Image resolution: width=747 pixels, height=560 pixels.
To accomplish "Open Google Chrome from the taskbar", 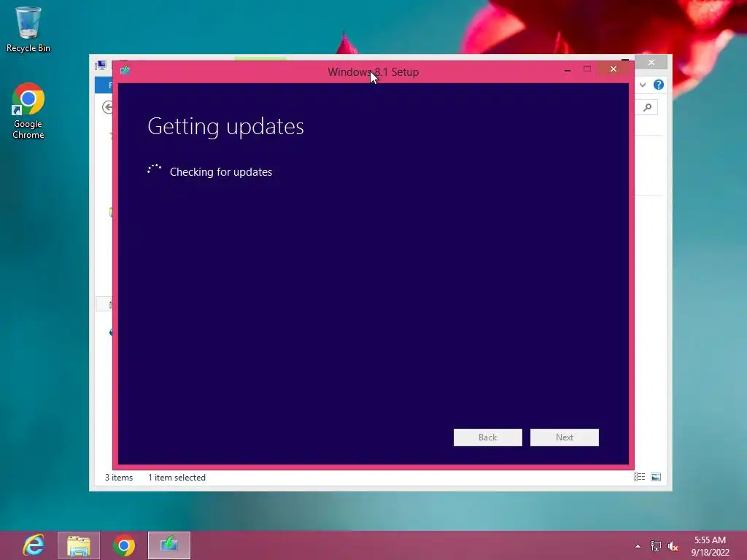I will click(124, 545).
